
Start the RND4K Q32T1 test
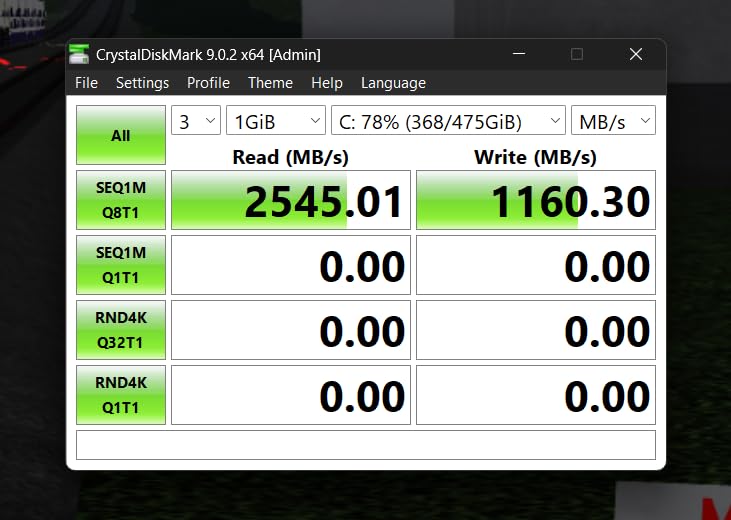click(x=121, y=330)
